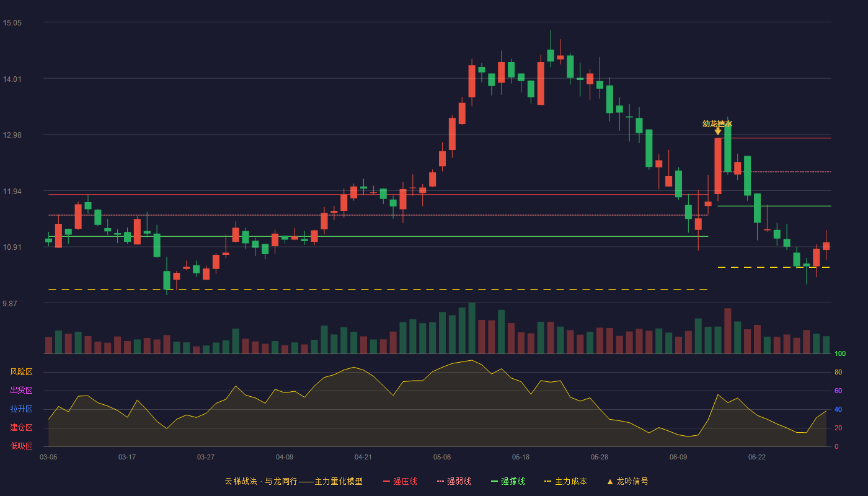Screen dimensions: 868x496
Task: Toggle the 强压线 legend series
Action: pyautogui.click(x=400, y=481)
